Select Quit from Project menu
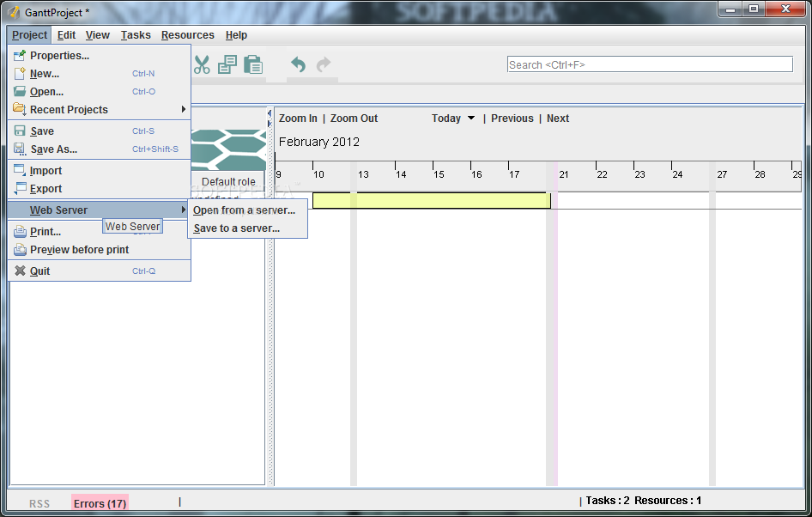The height and width of the screenshot is (517, 812). (100, 271)
